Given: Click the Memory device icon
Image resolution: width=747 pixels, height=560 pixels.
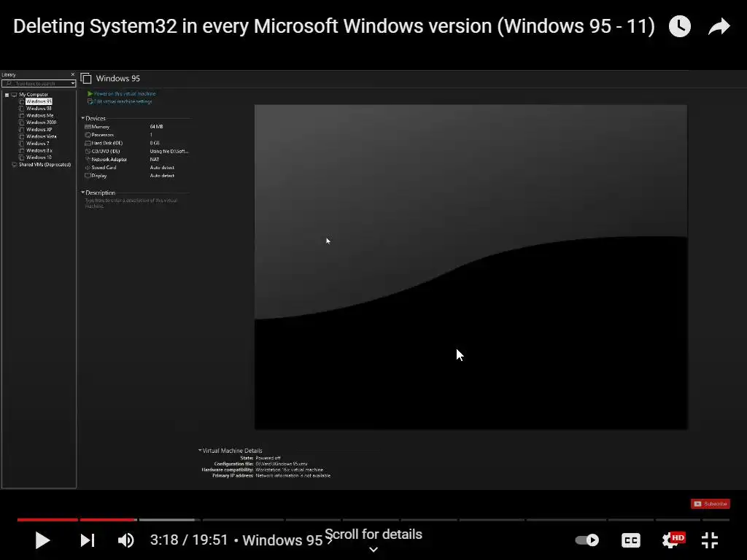Looking at the screenshot, I should click(x=88, y=127).
